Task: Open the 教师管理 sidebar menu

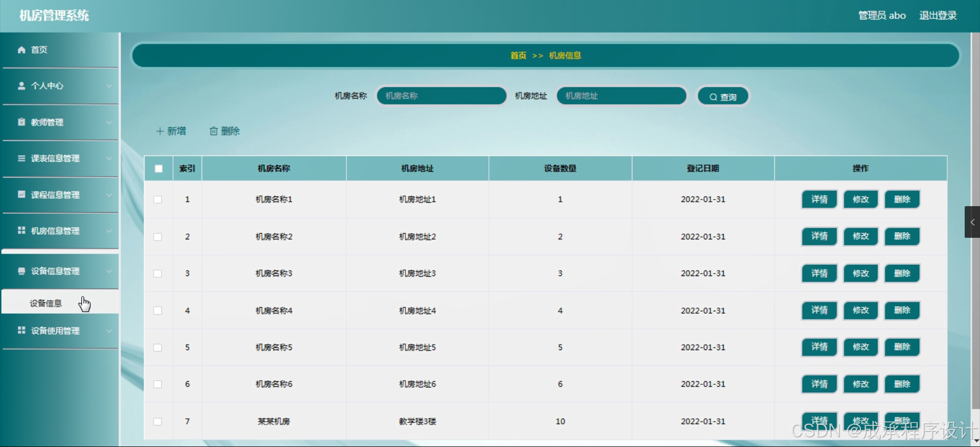Action: coord(60,122)
